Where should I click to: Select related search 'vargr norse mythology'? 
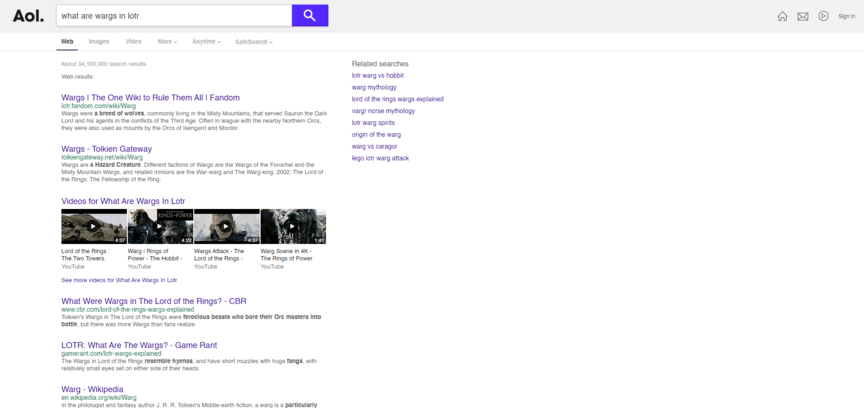pos(383,111)
